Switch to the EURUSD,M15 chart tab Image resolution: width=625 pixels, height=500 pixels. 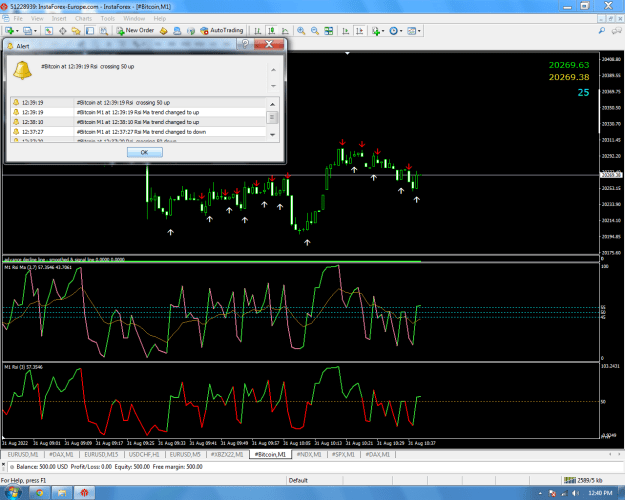101,455
